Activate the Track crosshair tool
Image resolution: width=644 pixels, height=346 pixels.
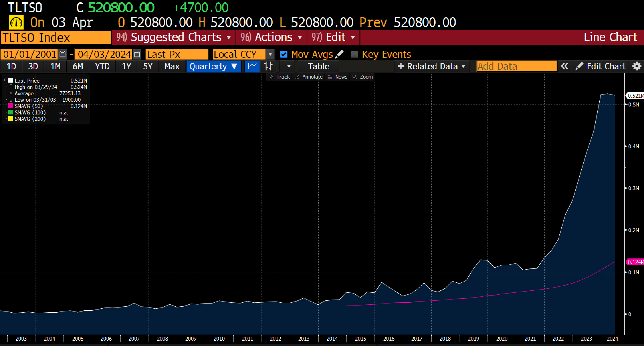[279, 77]
